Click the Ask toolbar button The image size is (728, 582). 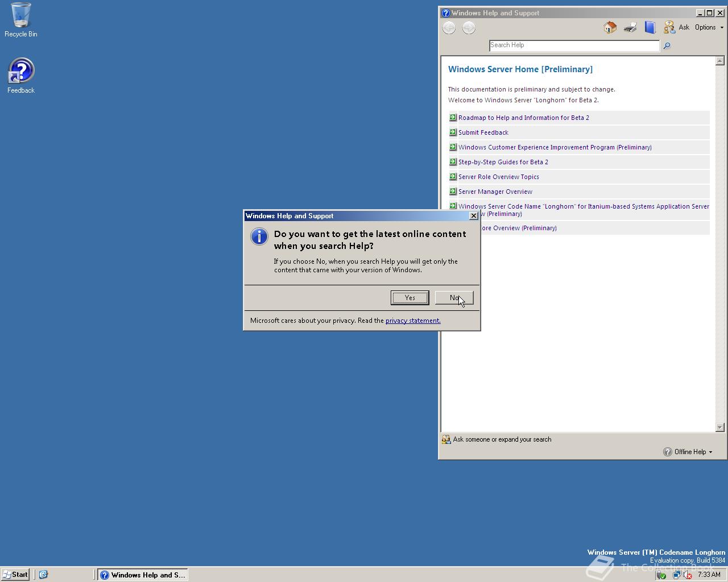tap(677, 27)
